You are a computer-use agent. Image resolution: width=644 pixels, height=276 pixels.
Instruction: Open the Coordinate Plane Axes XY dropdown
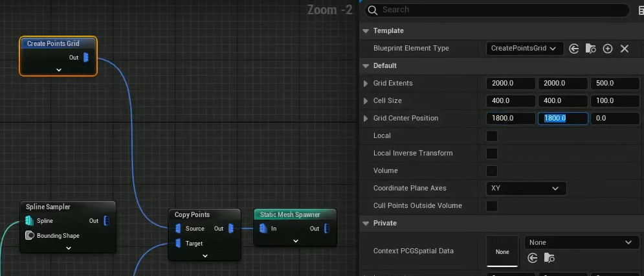[526, 189]
